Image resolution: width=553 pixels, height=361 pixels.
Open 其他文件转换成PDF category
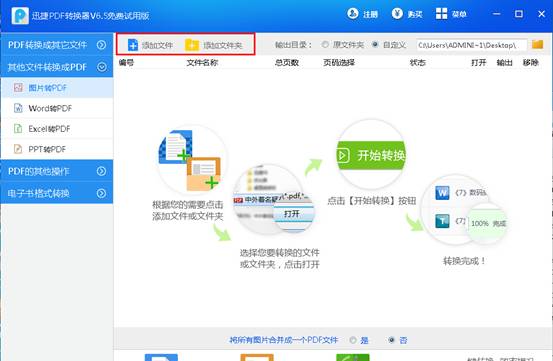click(57, 67)
